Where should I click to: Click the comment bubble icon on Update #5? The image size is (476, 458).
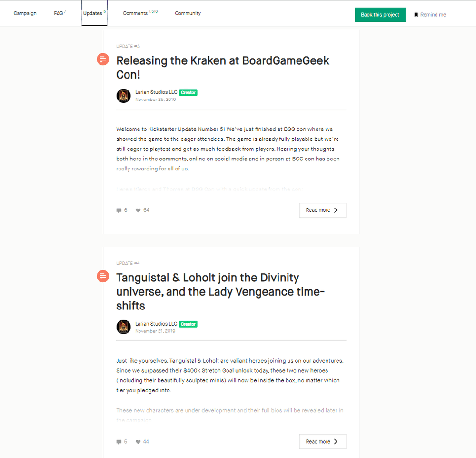point(119,210)
